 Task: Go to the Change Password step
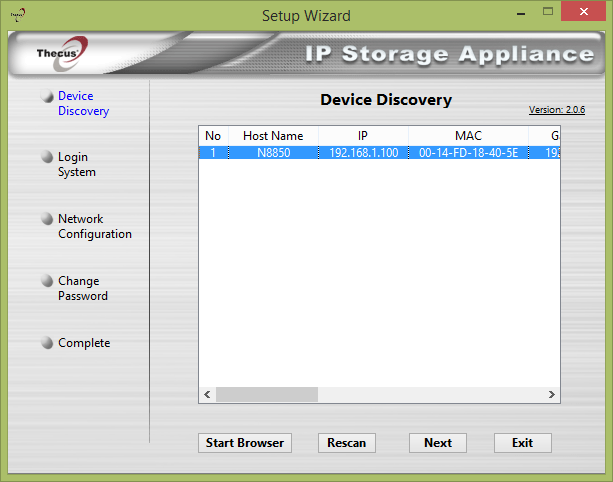[83, 288]
